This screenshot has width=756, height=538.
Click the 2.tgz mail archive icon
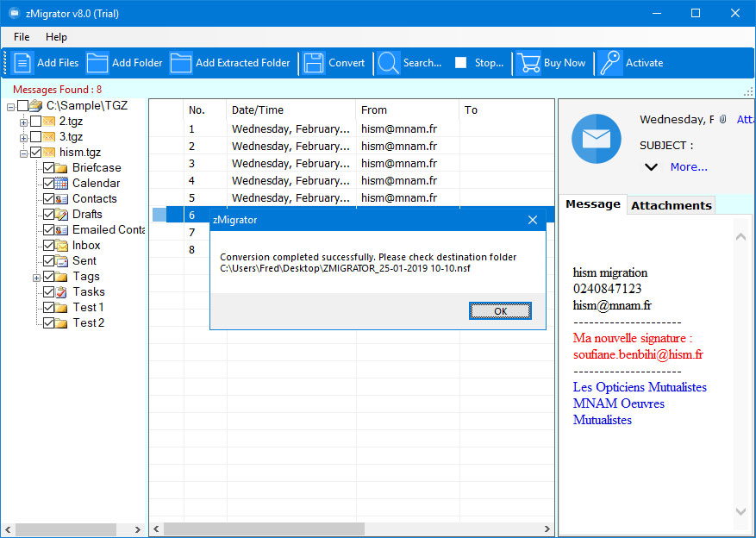click(48, 121)
